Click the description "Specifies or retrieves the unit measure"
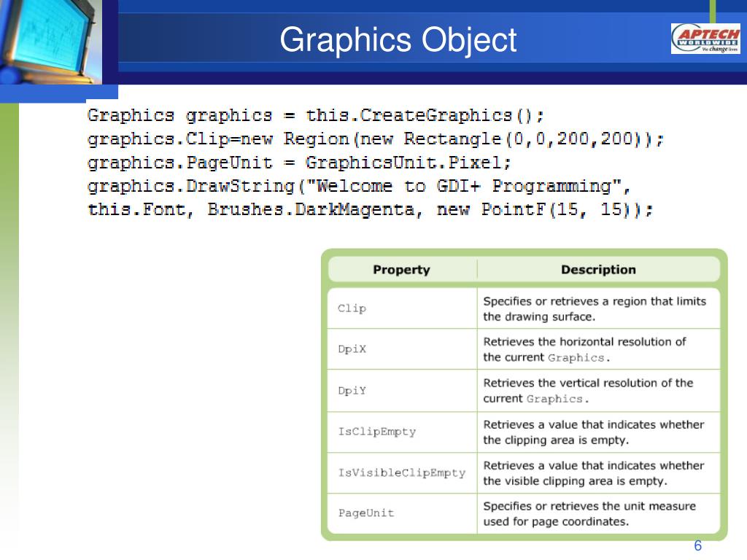 (589, 506)
